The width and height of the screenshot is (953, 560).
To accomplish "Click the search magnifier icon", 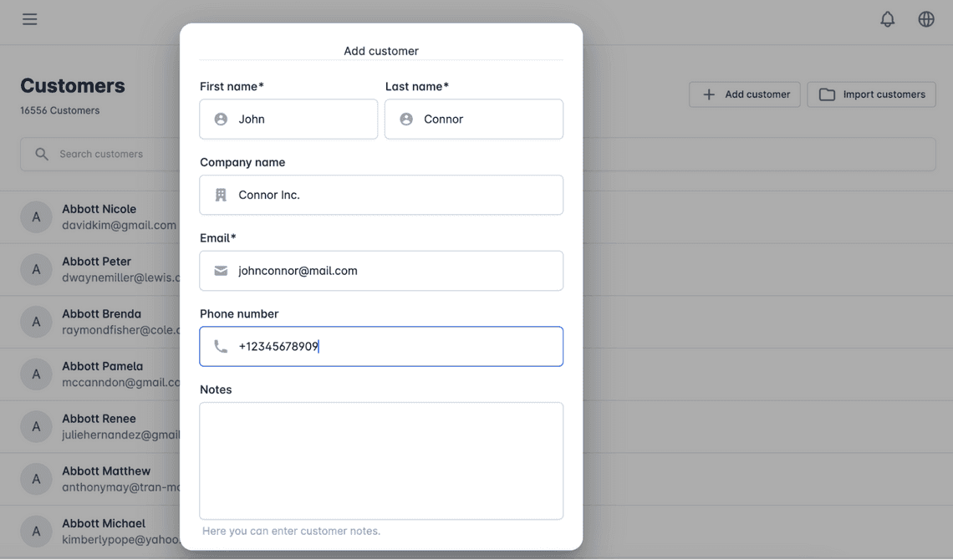I will click(x=41, y=155).
